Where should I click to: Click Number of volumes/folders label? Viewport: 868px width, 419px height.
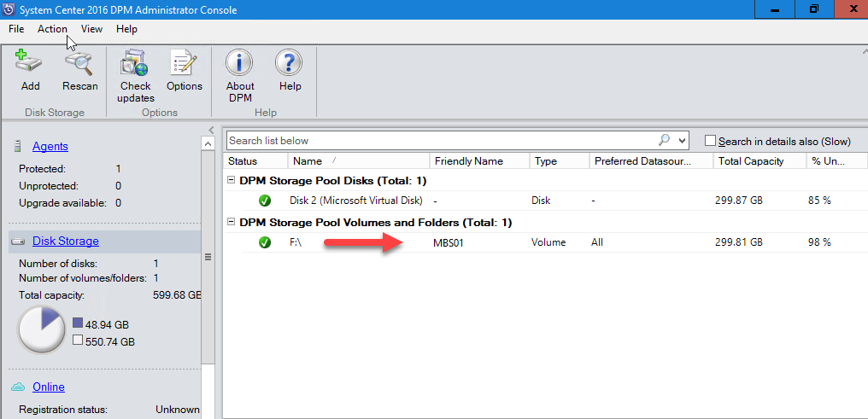(x=83, y=278)
